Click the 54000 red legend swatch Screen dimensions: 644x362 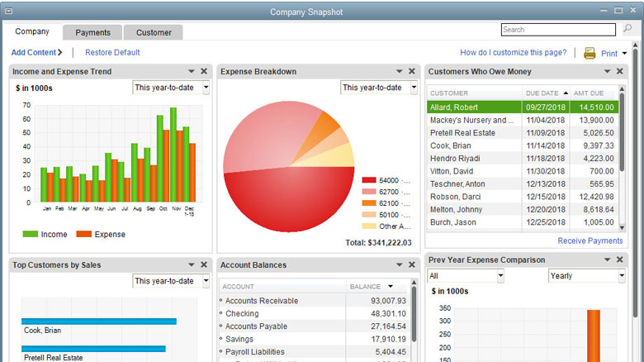click(369, 180)
